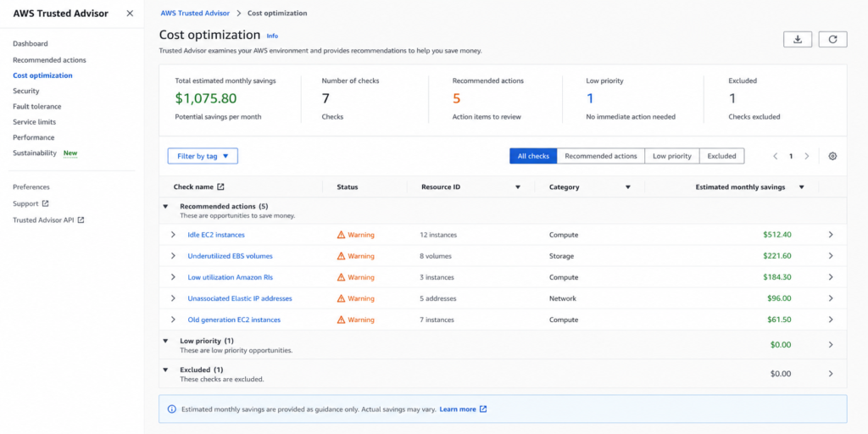Image resolution: width=868 pixels, height=434 pixels.
Task: Open Unassociated Elastic IP addresses link
Action: [x=240, y=298]
